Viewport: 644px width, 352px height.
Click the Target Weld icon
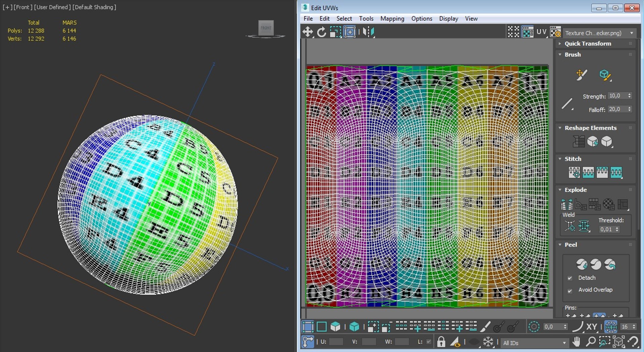(x=570, y=226)
